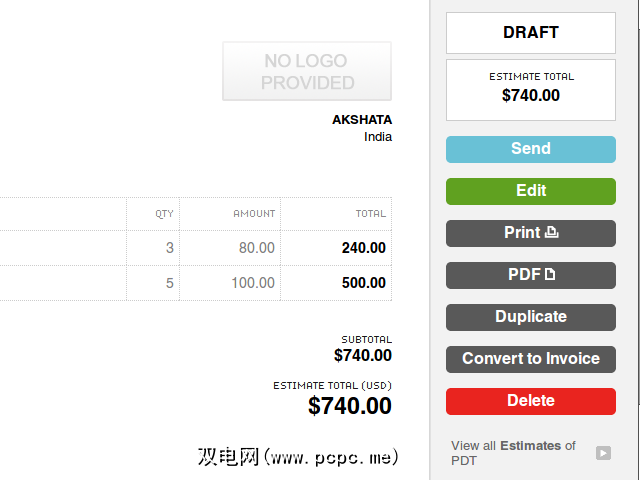Screen dimensions: 640x480
Task: Click the large Estimate Total (USD) amount
Action: click(350, 406)
